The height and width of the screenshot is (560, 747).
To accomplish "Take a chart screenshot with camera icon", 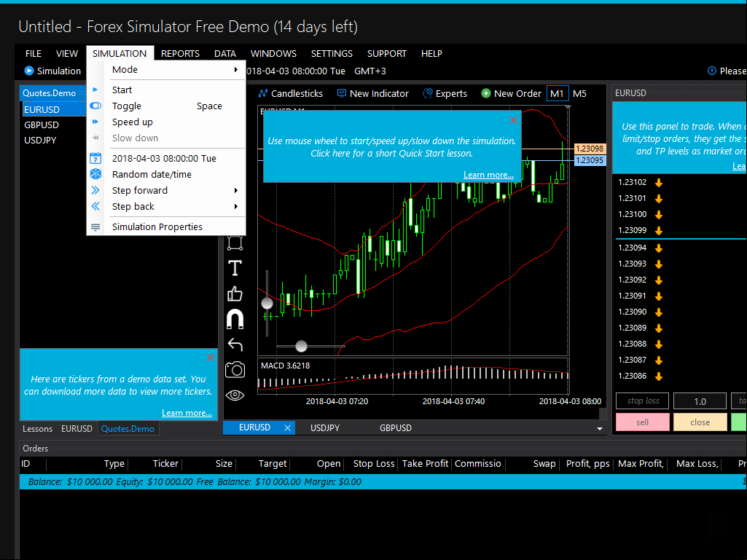I will click(235, 369).
